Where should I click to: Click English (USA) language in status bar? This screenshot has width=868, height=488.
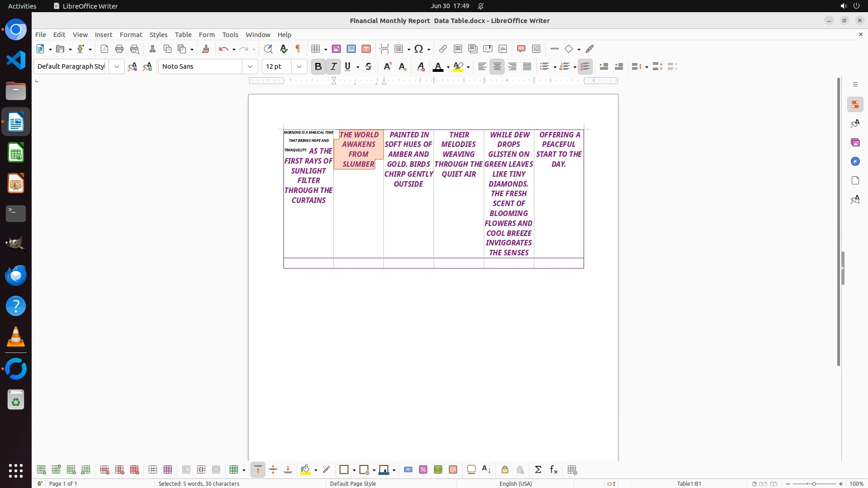(515, 483)
